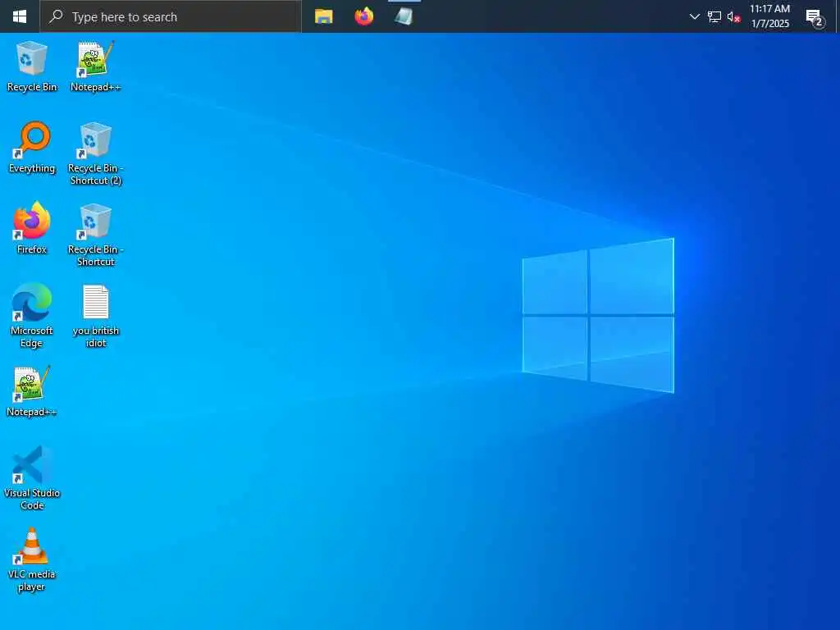The image size is (840, 630).
Task: Click the muted volume tray icon
Action: (733, 16)
